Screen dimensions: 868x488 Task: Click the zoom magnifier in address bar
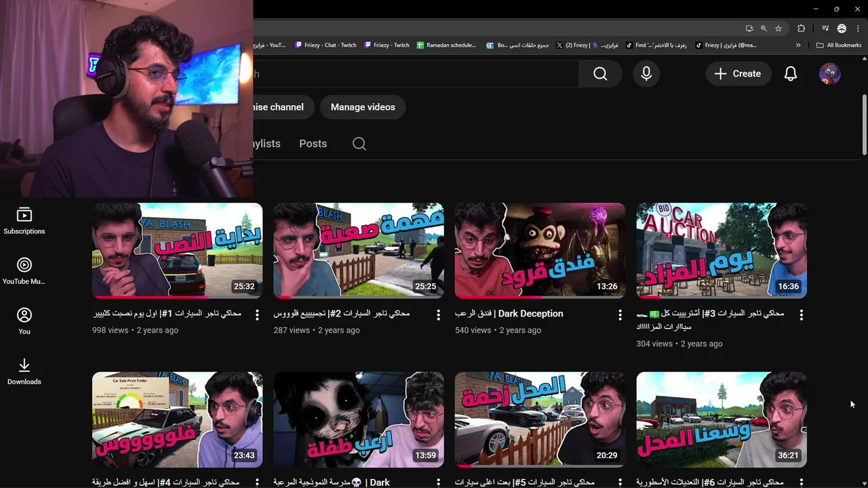[764, 28]
